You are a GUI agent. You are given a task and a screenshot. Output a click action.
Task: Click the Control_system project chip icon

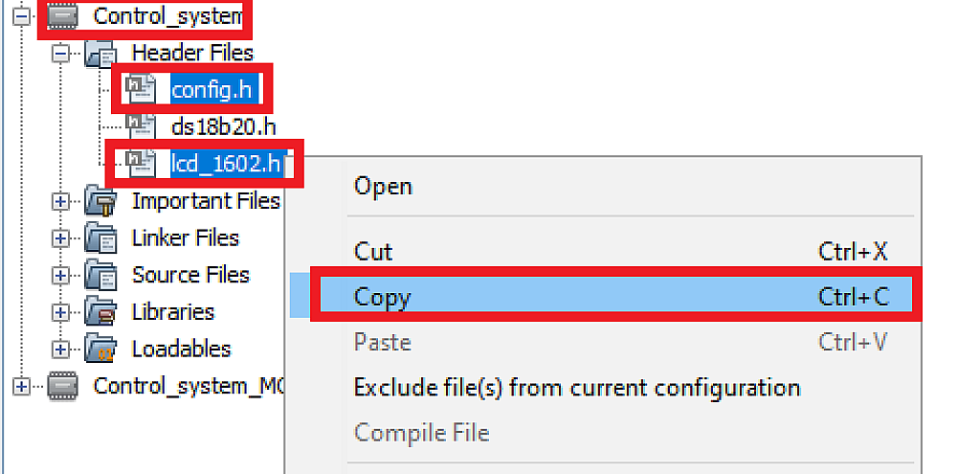62,16
